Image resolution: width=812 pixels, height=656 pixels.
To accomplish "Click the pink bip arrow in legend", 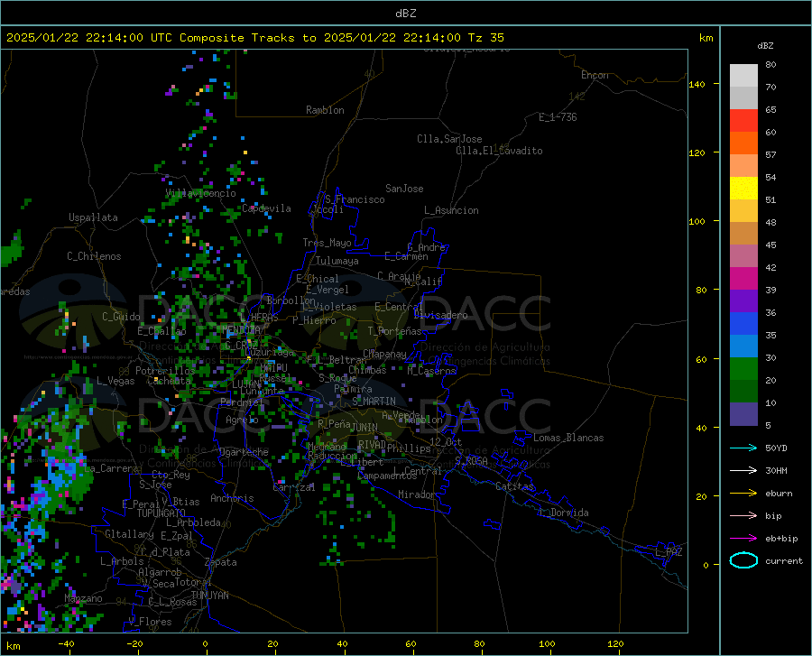I will click(743, 516).
